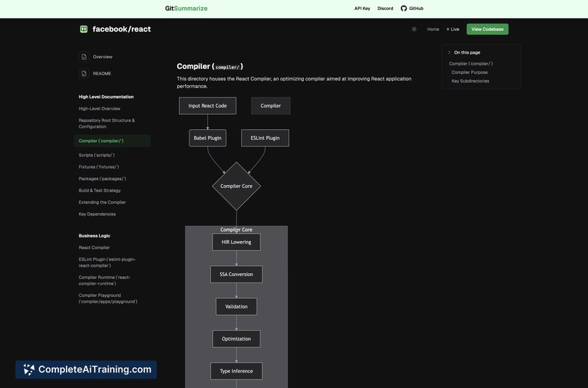Click the Optimization diagram node
Screen dimensions: 588x388
click(x=236, y=339)
